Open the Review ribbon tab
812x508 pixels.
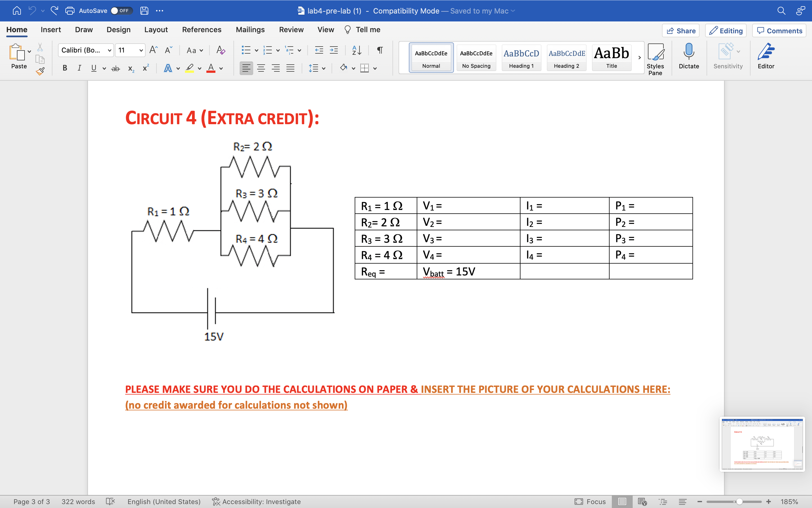(x=291, y=30)
